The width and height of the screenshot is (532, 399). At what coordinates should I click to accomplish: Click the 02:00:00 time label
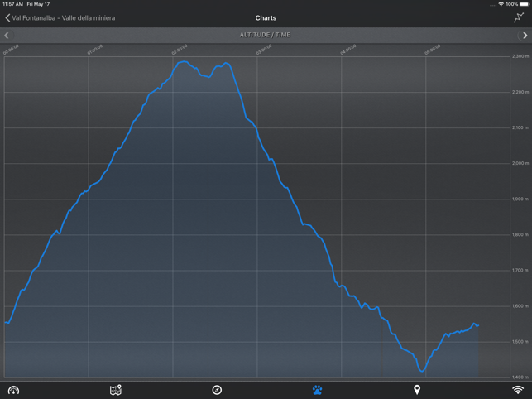[x=180, y=49]
